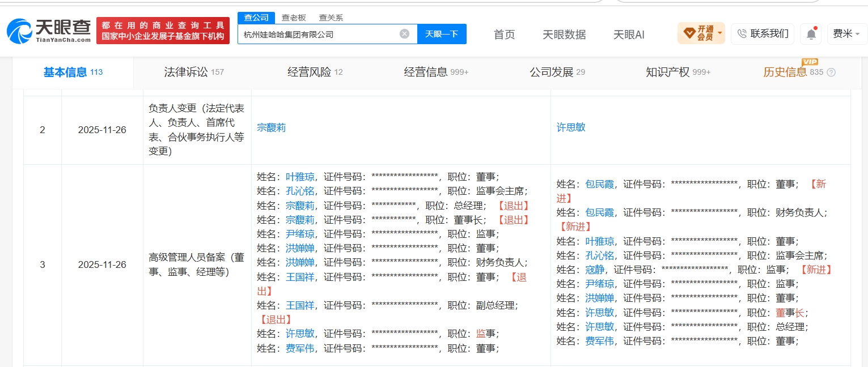
Task: Open the 历史信息 VIP tab
Action: [x=793, y=72]
